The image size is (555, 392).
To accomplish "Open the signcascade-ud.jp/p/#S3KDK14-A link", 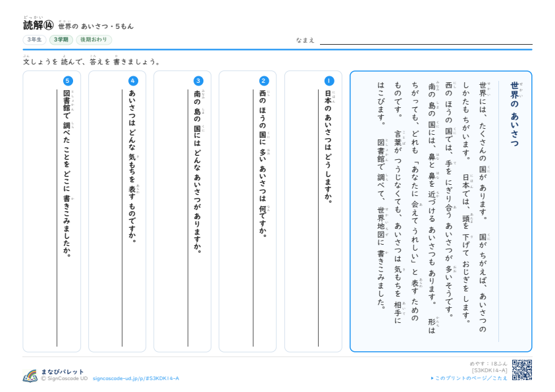I will [136, 378].
